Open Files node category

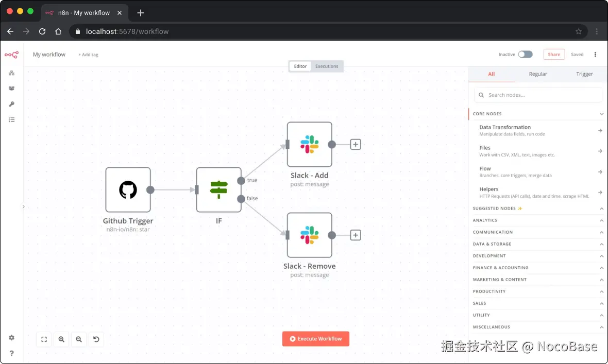tap(538, 151)
